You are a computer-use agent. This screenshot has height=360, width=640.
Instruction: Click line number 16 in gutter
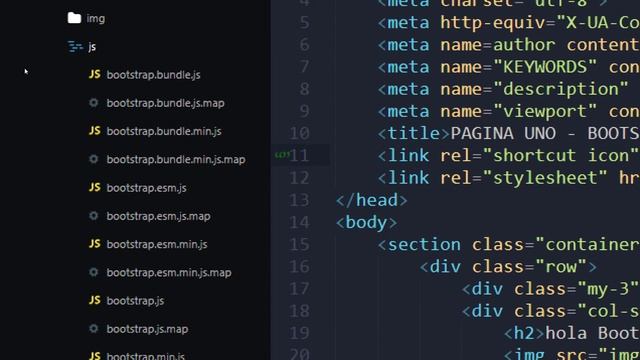coord(300,266)
